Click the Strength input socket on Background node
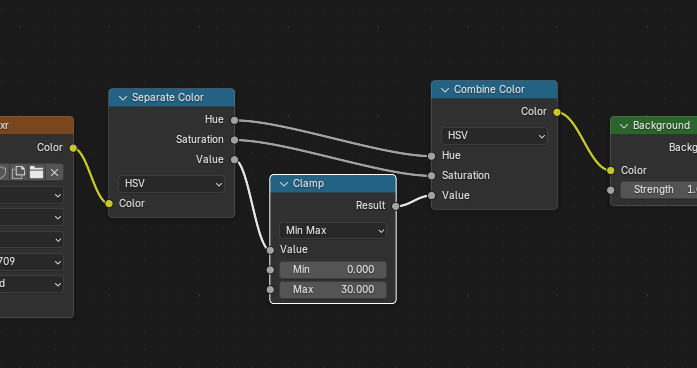The width and height of the screenshot is (697, 368). 611,190
